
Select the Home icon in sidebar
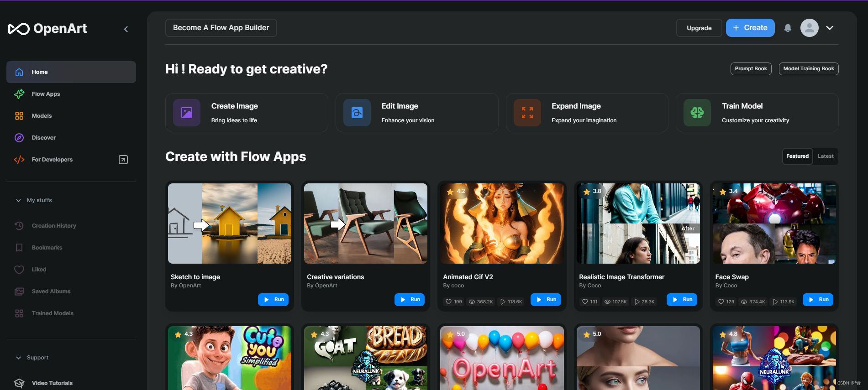pyautogui.click(x=19, y=72)
